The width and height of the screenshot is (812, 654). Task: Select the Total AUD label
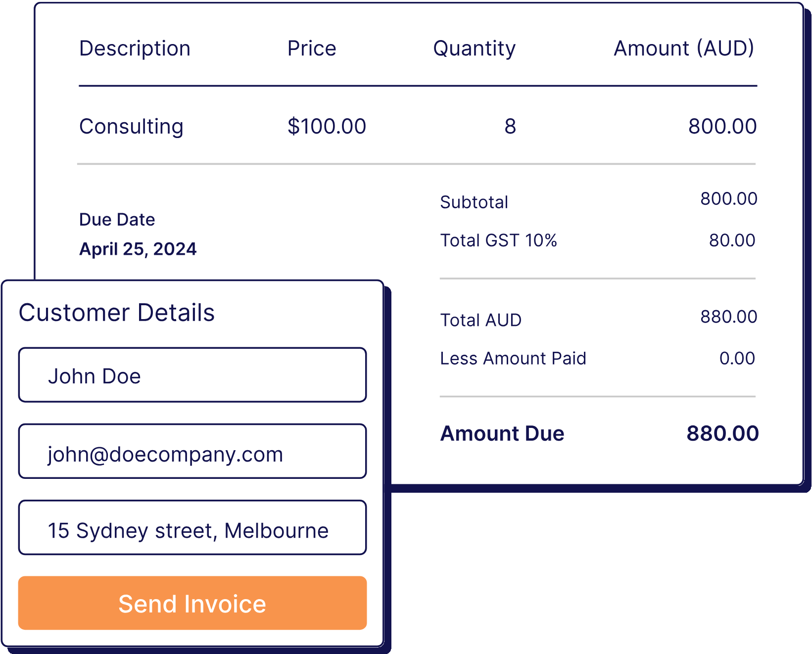(480, 320)
